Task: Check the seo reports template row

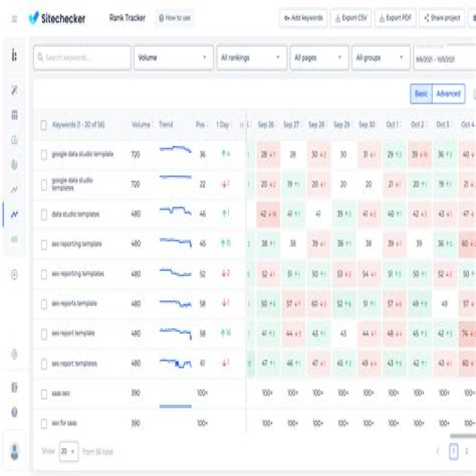Action: pyautogui.click(x=44, y=304)
